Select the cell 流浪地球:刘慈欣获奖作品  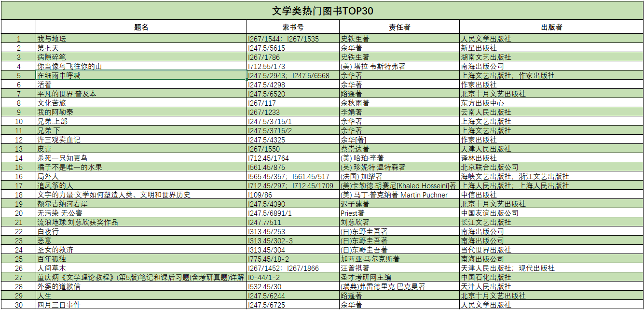[141, 223]
